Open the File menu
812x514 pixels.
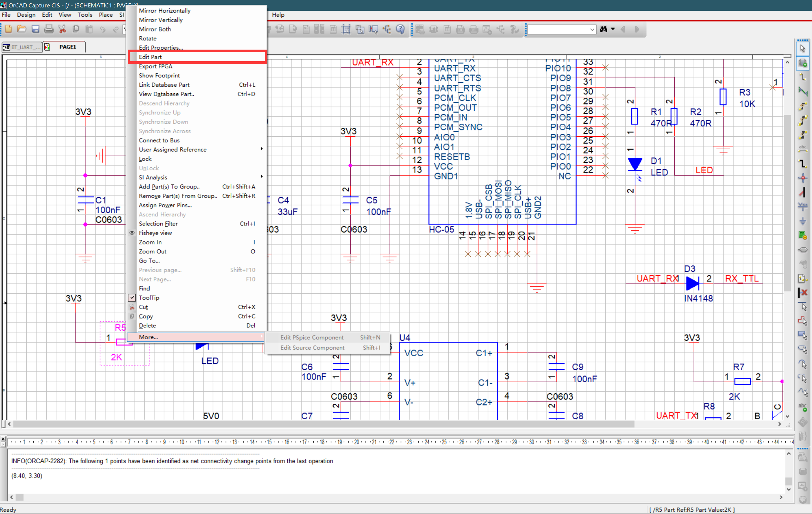(6, 15)
